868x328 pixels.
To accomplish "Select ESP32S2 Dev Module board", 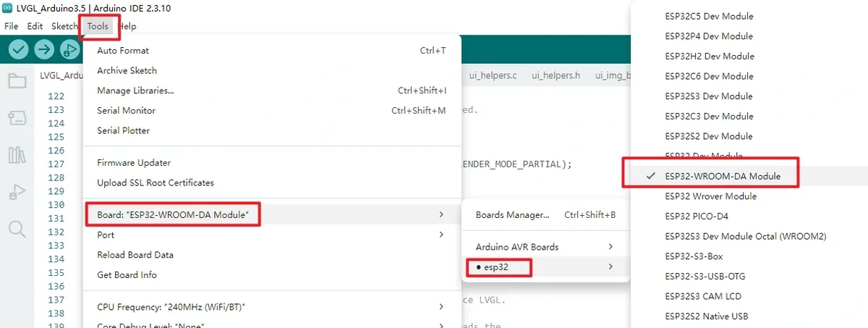I will (749, 136).
